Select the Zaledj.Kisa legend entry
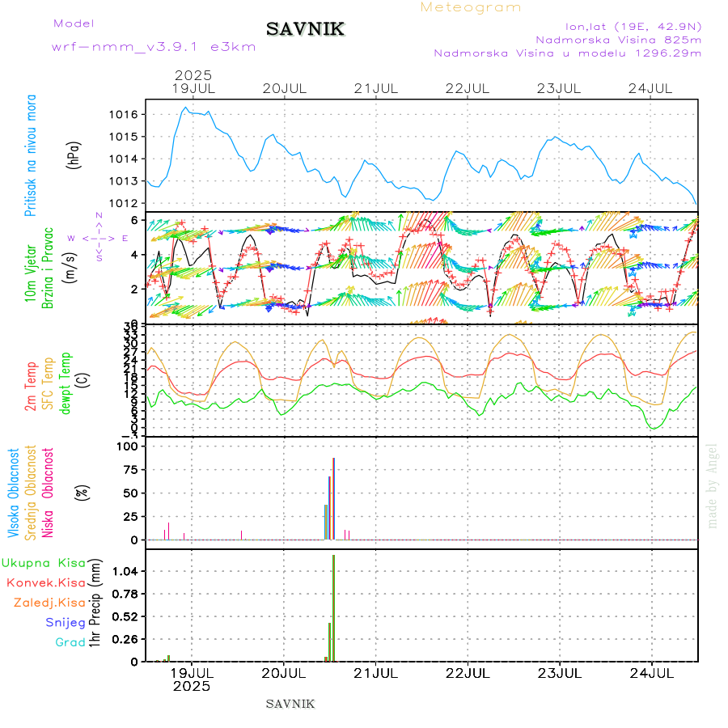The image size is (728, 728). click(x=49, y=603)
